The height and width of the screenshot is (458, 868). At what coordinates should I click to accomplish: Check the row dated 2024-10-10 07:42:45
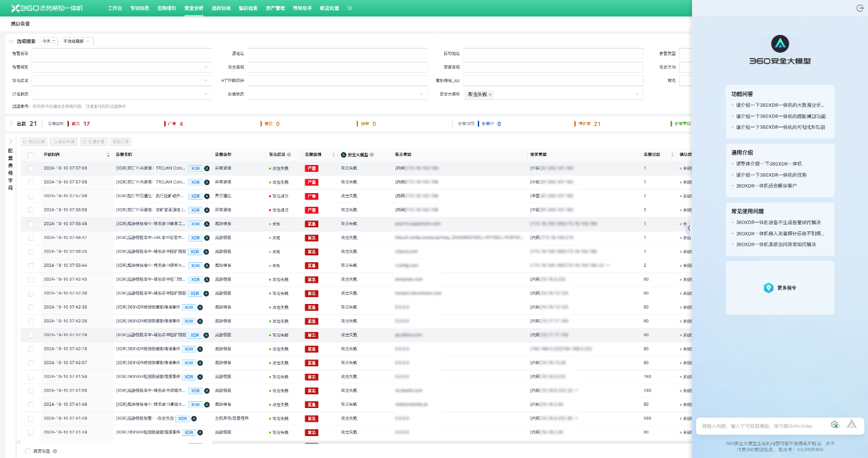31,279
